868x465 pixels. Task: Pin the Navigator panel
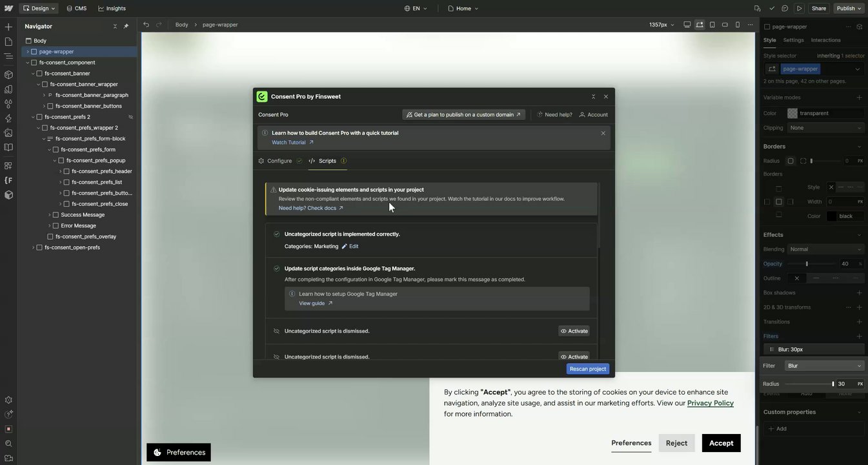coord(126,26)
